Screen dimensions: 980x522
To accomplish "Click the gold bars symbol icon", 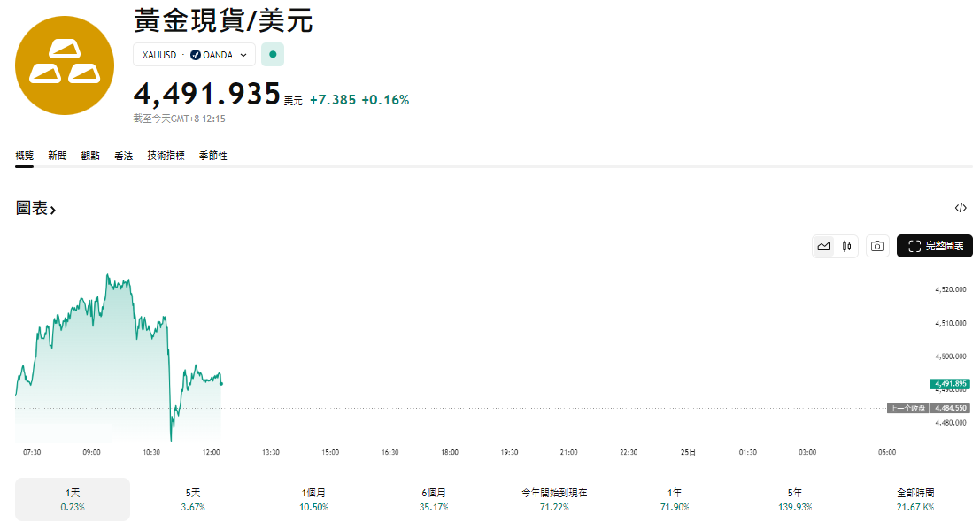I will [64, 65].
